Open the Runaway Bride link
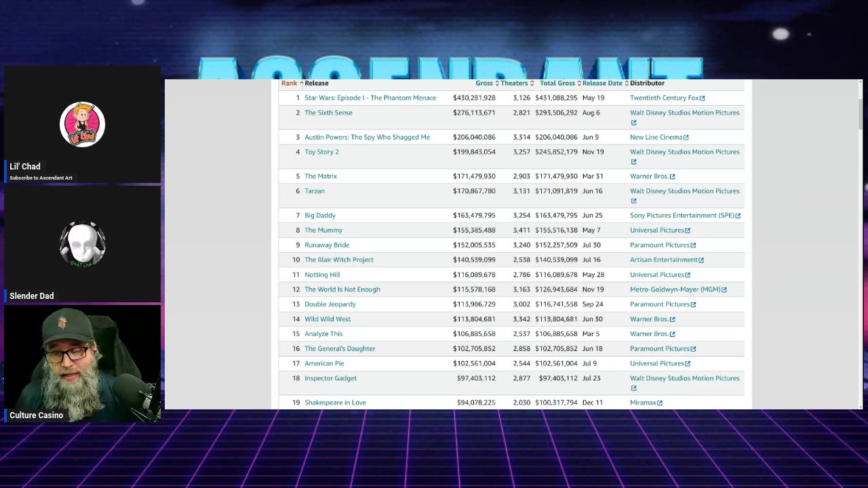This screenshot has width=868, height=488. click(x=327, y=245)
